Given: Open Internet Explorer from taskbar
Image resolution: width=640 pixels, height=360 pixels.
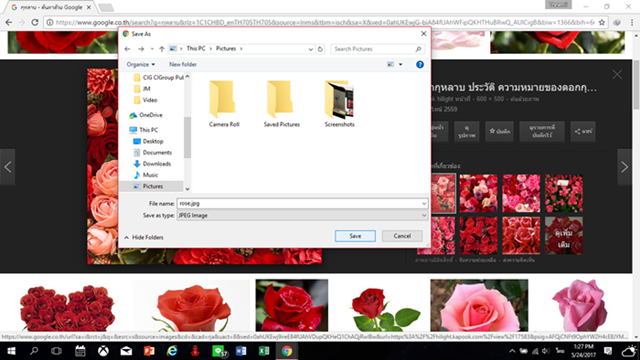Looking at the screenshot, I should click(172, 351).
